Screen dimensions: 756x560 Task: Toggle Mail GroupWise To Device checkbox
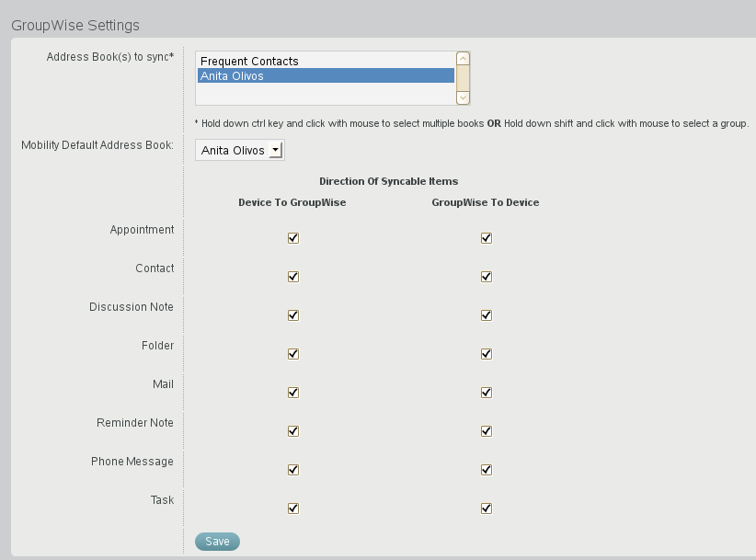[x=487, y=393]
